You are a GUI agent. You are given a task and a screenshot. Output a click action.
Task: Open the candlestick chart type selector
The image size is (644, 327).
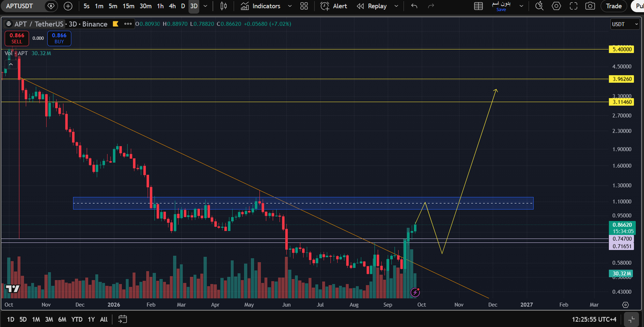224,6
